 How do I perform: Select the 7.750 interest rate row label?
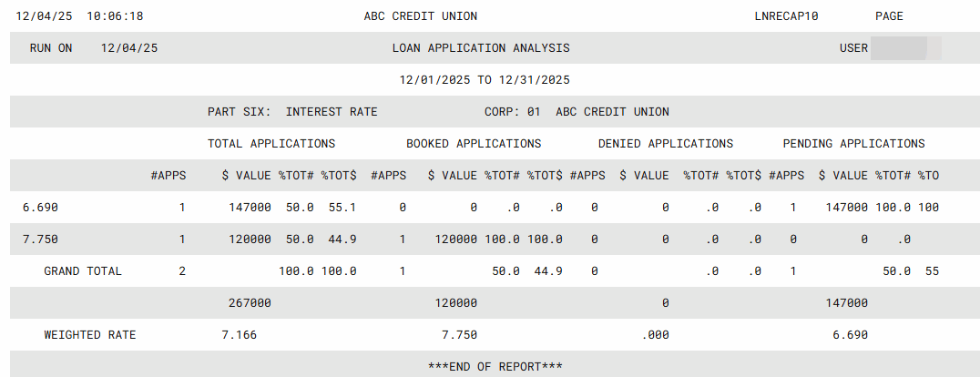coord(40,239)
